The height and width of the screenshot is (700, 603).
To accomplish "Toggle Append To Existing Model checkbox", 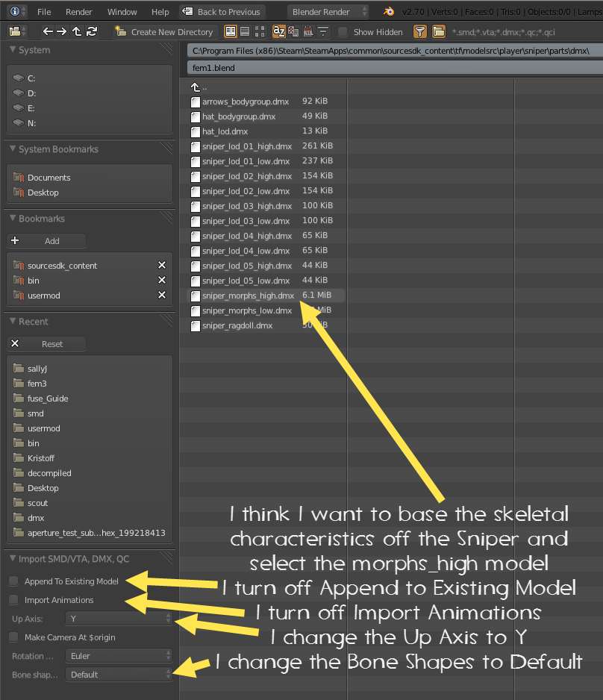I will click(14, 581).
